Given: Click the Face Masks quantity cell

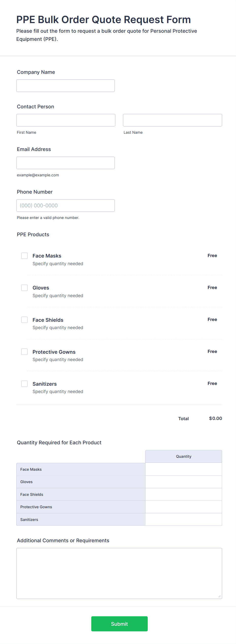Looking at the screenshot, I should click(x=183, y=469).
